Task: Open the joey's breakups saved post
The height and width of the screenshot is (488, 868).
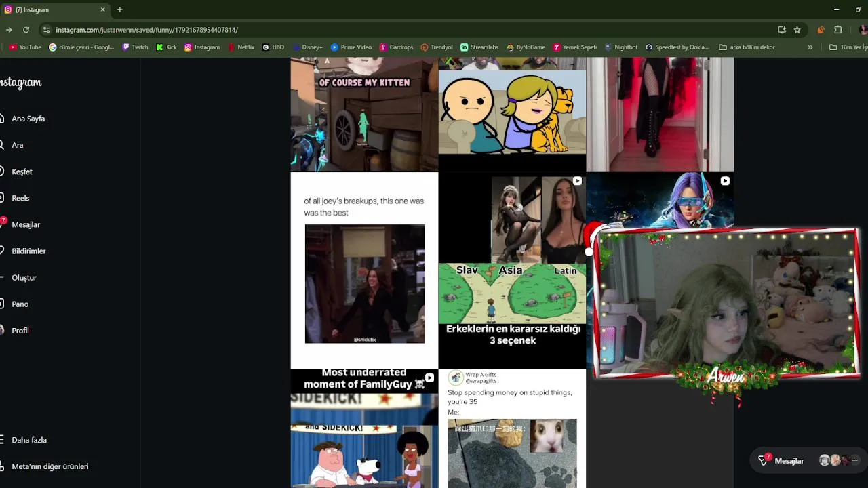Action: coord(364,270)
